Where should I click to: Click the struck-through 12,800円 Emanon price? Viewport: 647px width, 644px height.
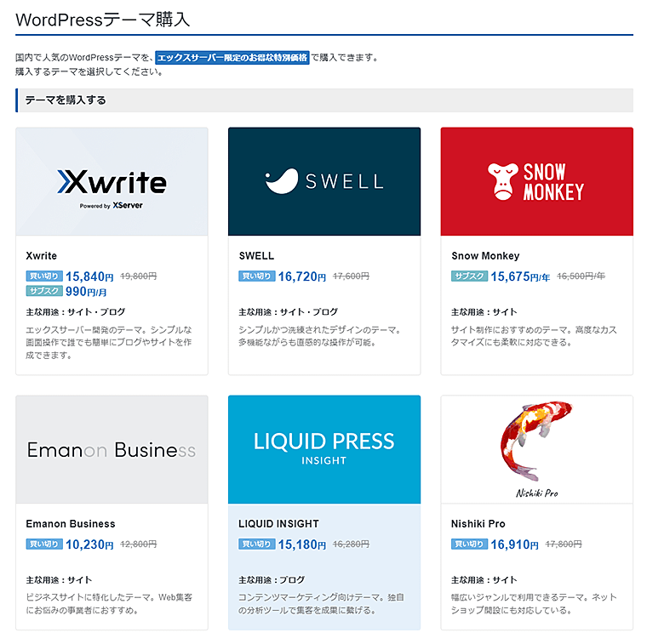[x=139, y=544]
